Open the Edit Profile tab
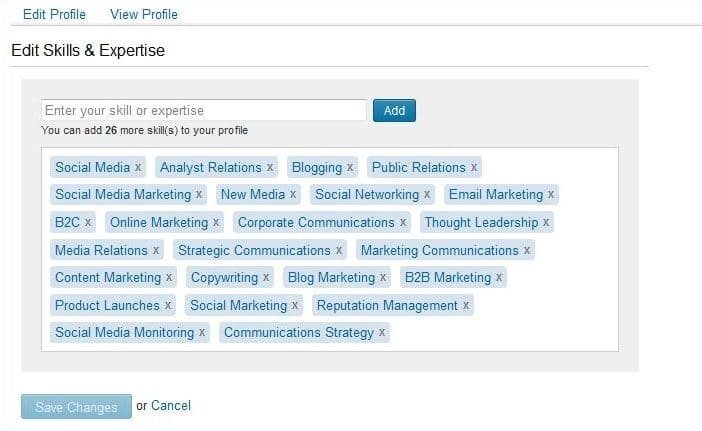The image size is (702, 431). [x=54, y=14]
